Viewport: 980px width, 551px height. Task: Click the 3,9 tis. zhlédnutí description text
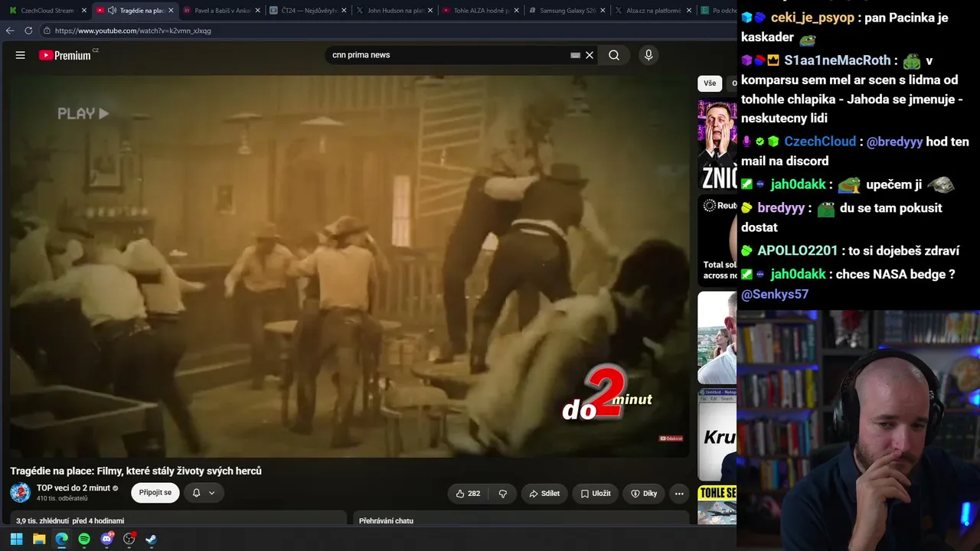point(70,521)
